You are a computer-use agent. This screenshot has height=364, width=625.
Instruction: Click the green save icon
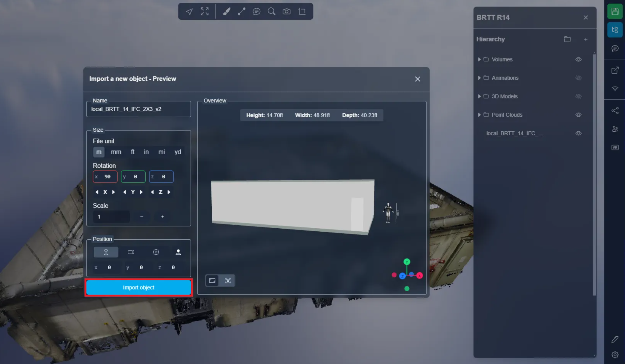pyautogui.click(x=615, y=12)
